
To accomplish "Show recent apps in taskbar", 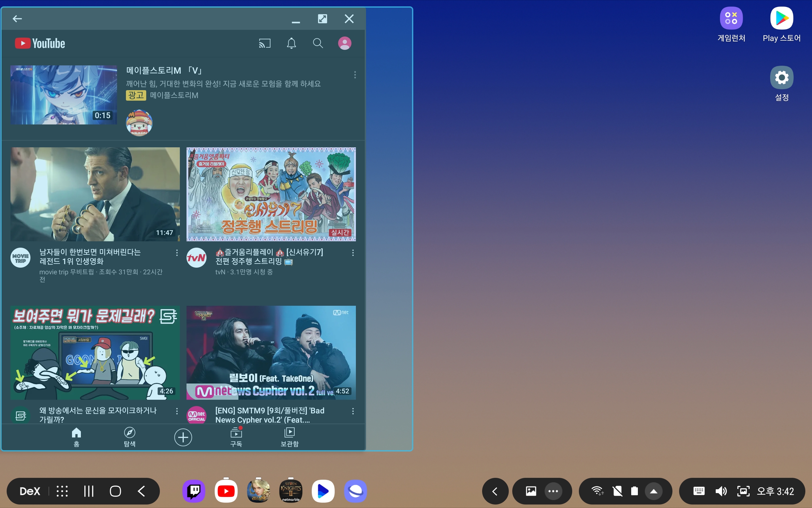I will tap(88, 491).
